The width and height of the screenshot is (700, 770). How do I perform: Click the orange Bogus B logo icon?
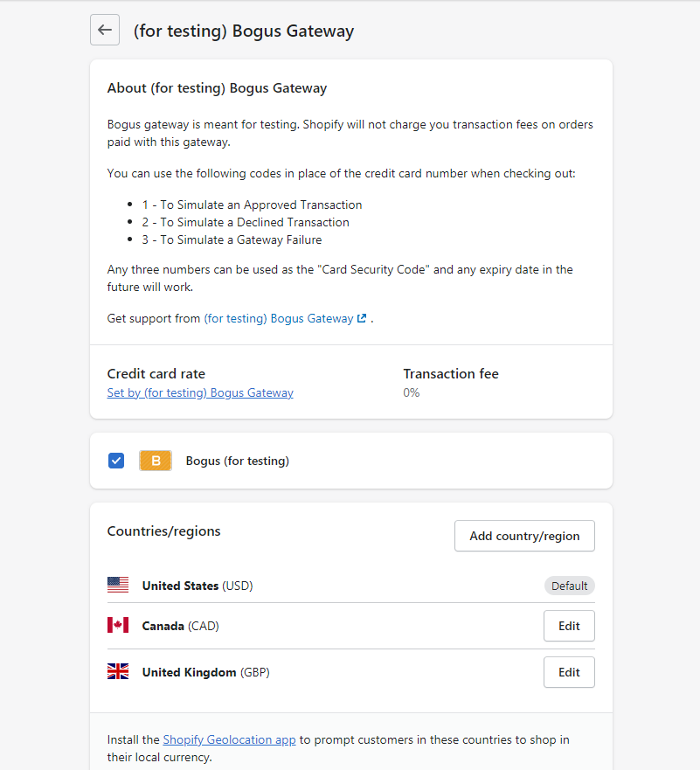(156, 461)
